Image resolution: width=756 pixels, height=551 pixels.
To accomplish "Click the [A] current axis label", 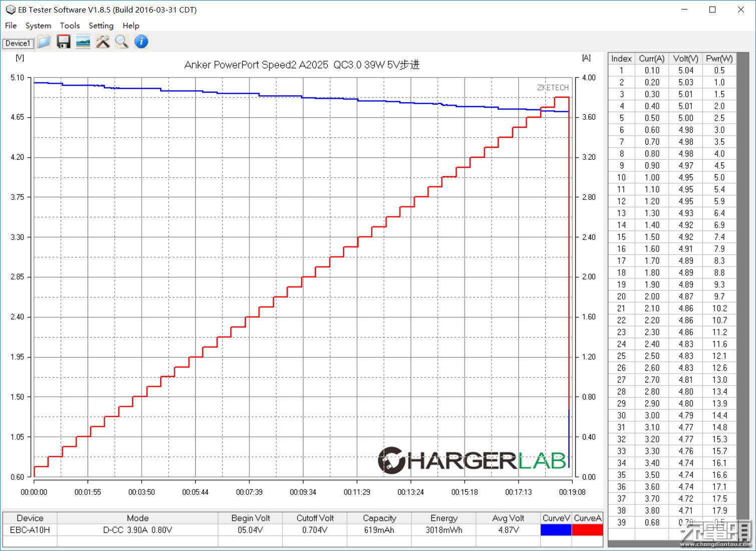I will tap(586, 58).
